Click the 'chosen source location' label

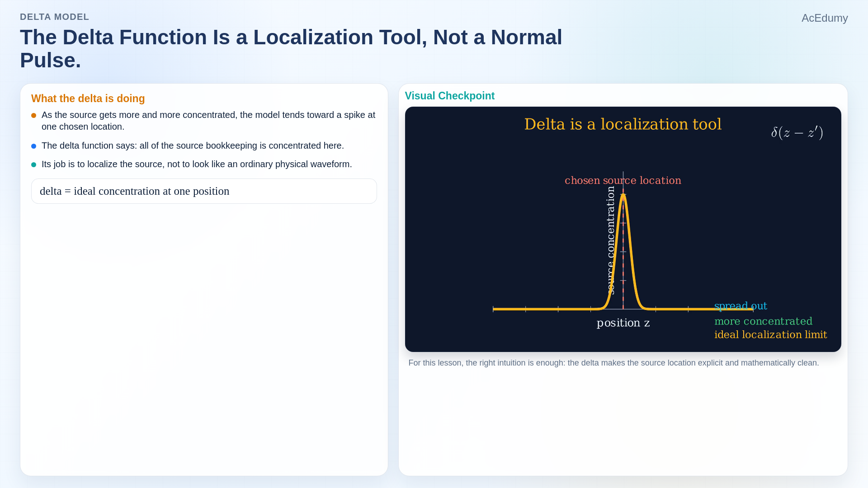coord(623,180)
